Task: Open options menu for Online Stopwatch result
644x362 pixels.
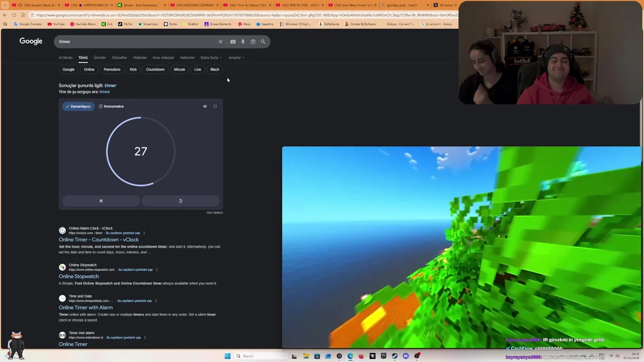Action: [156, 269]
